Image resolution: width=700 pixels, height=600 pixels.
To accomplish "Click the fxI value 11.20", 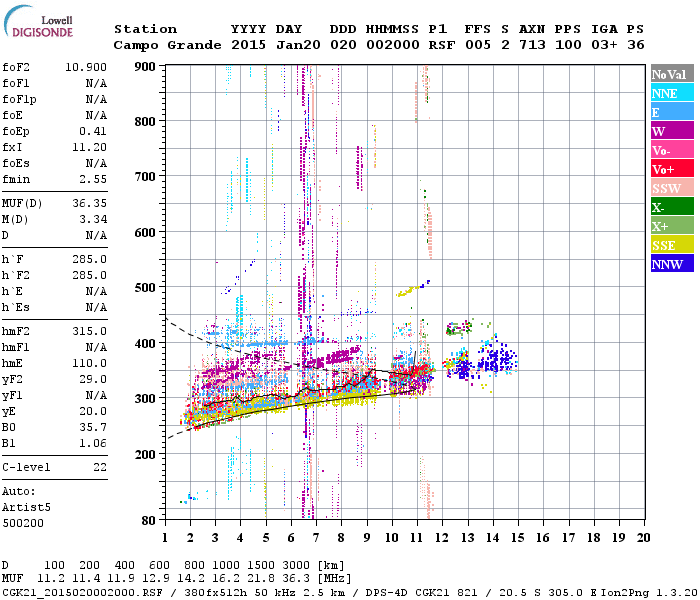I will point(89,147).
